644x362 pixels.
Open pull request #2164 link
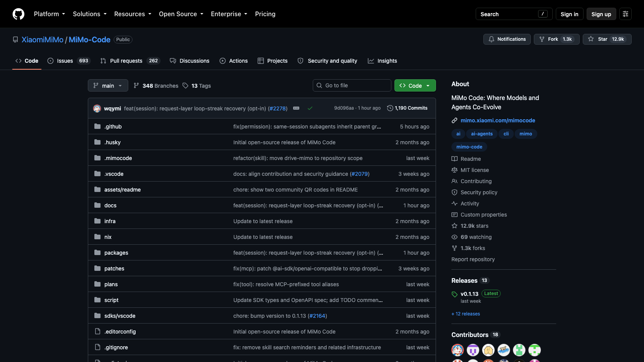tap(317, 316)
